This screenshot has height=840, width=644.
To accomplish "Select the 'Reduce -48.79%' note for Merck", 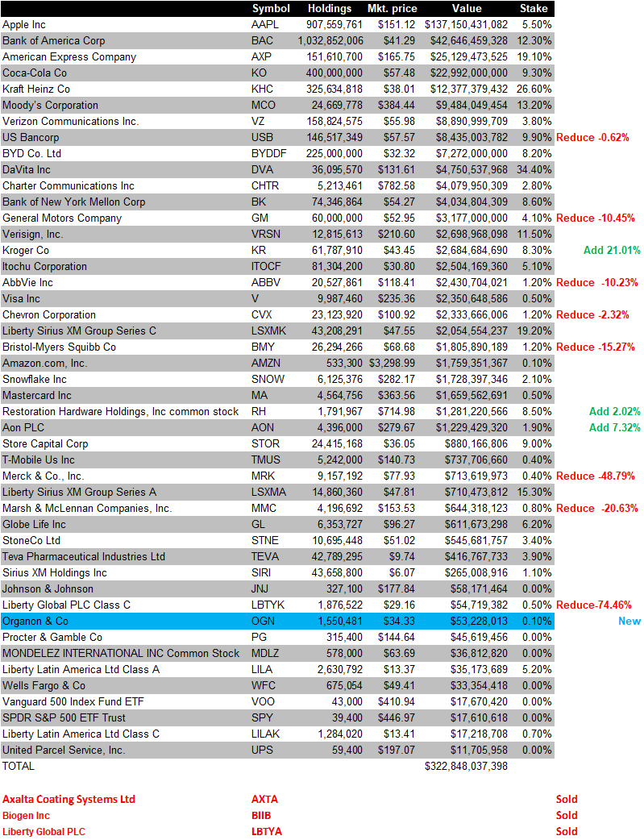I will pyautogui.click(x=596, y=476).
